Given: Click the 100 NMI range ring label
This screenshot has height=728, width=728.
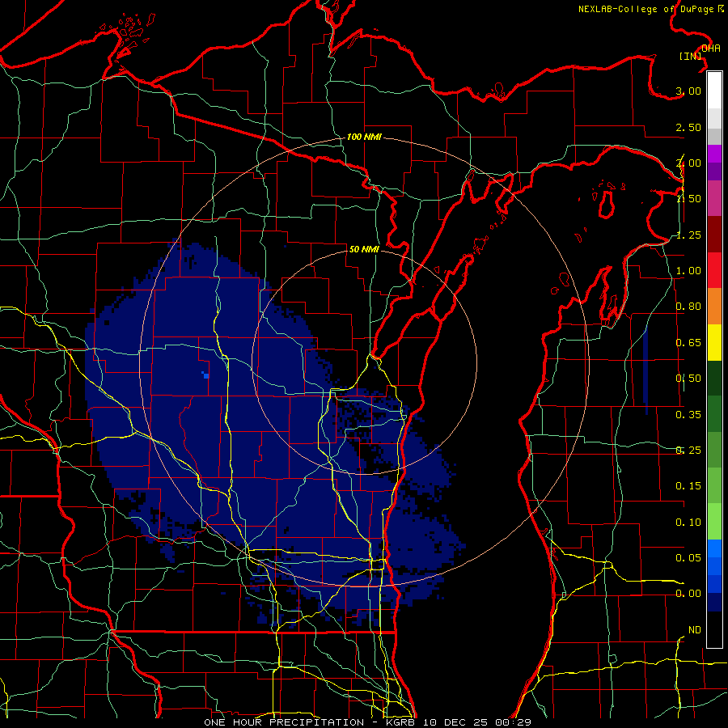Looking at the screenshot, I should (365, 137).
